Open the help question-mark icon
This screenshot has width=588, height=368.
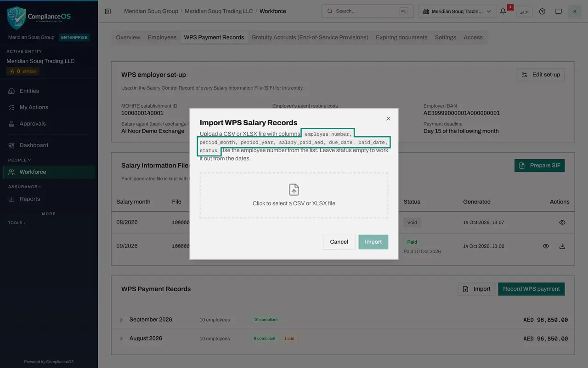(x=542, y=11)
